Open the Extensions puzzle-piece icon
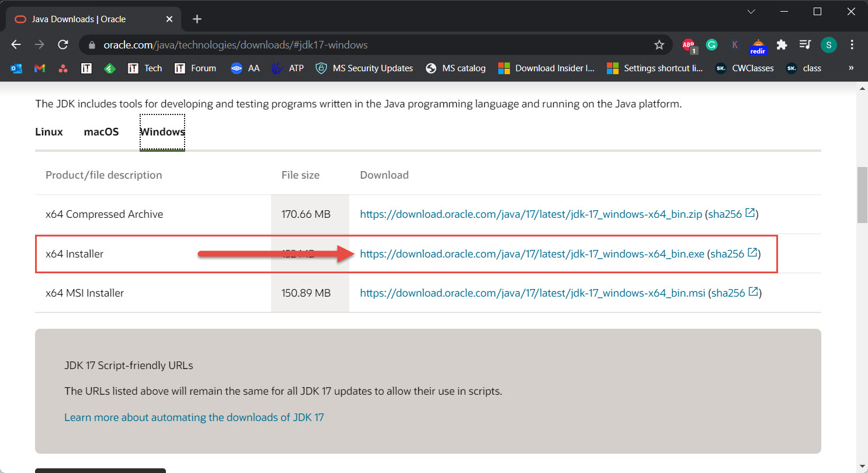This screenshot has width=868, height=473. pyautogui.click(x=782, y=44)
